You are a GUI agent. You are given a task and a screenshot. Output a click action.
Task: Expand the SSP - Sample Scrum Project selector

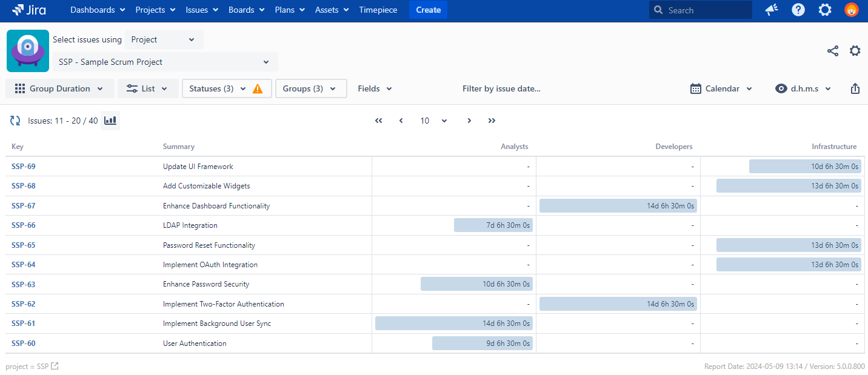[x=165, y=62]
